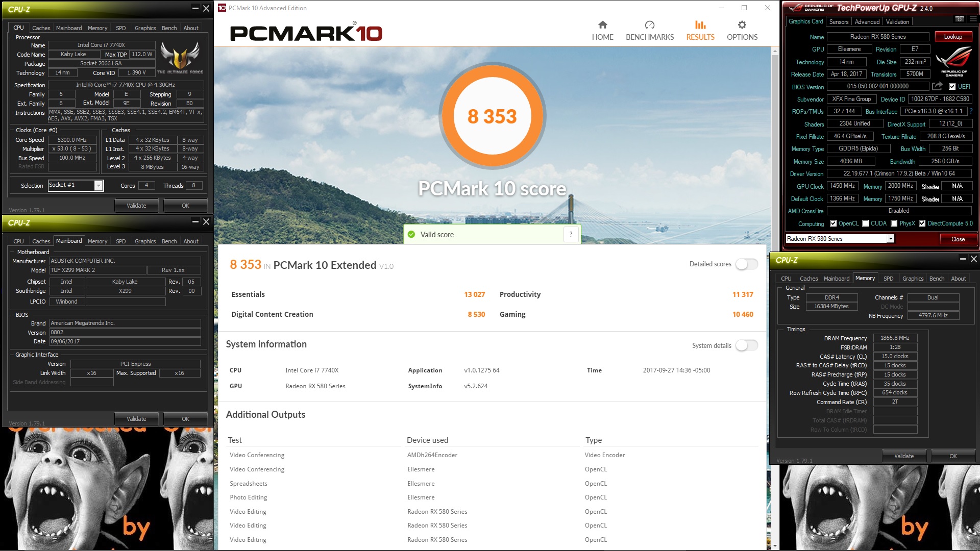Minimize the top CPU-Z CPU window
Screen dimensions: 980x551
[195, 8]
